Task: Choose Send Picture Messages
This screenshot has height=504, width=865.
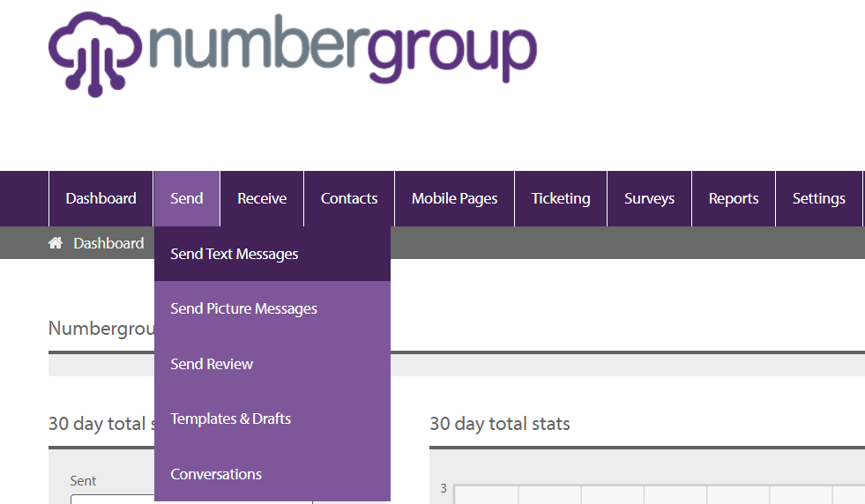Action: (x=272, y=308)
